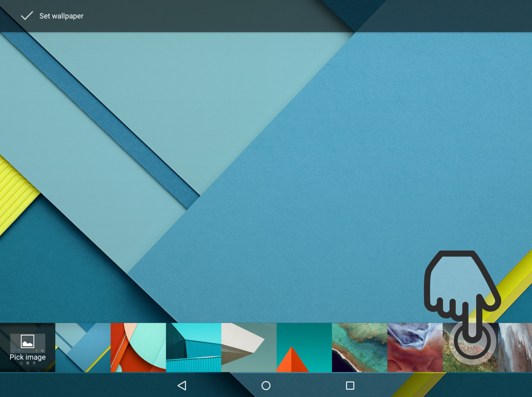Select the blue diagonal paper wallpaper thumbnail

click(x=83, y=347)
